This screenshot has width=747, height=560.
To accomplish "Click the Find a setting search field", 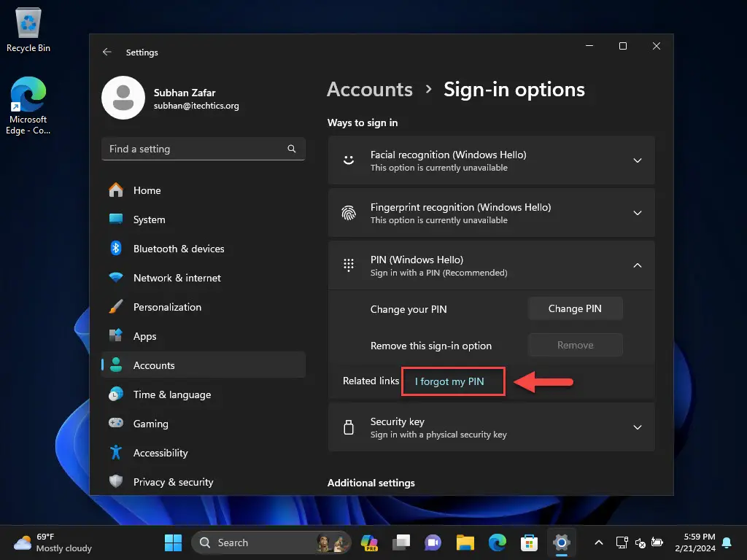I will tap(204, 149).
